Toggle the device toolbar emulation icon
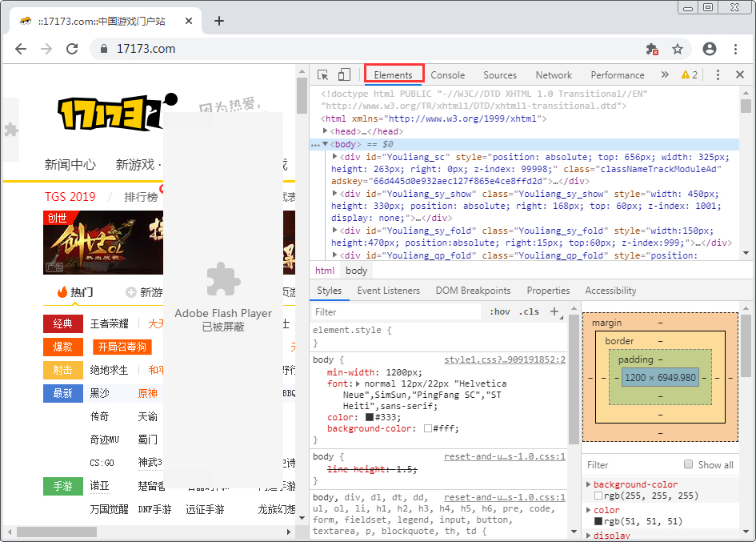The image size is (756, 542). point(344,74)
